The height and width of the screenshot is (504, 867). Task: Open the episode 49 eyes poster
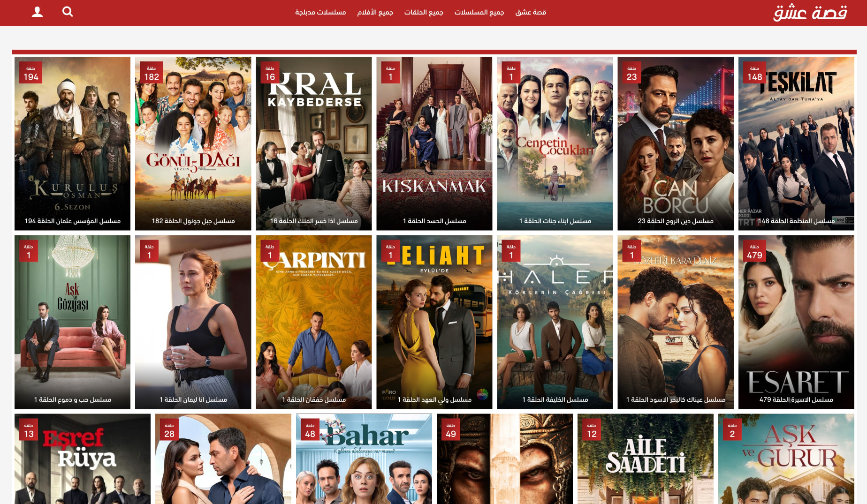pyautogui.click(x=505, y=459)
